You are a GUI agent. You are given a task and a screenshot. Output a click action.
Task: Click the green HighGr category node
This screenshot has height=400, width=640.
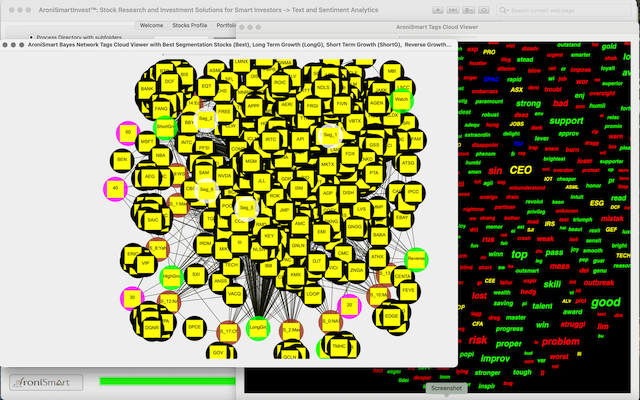171,277
